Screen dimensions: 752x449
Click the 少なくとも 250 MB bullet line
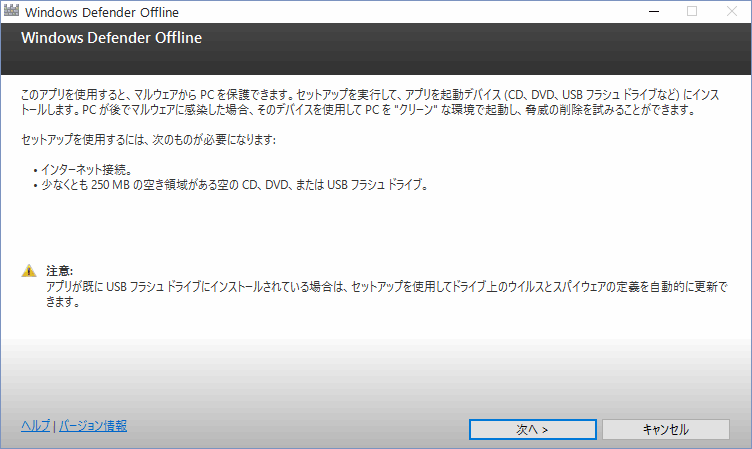tap(235, 185)
